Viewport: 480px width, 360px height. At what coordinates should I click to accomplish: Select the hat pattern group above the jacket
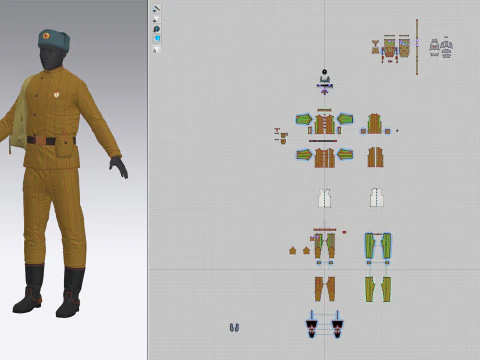(325, 82)
